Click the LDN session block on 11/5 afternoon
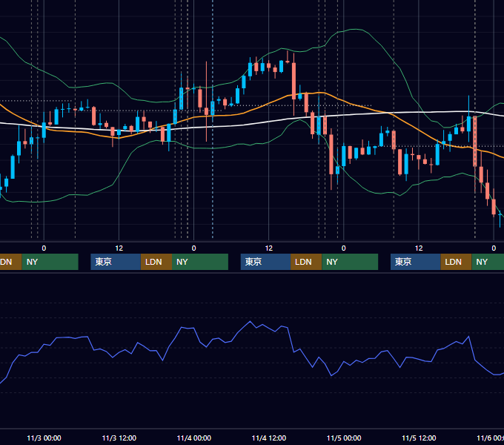This screenshot has height=445, width=504. tap(456, 262)
